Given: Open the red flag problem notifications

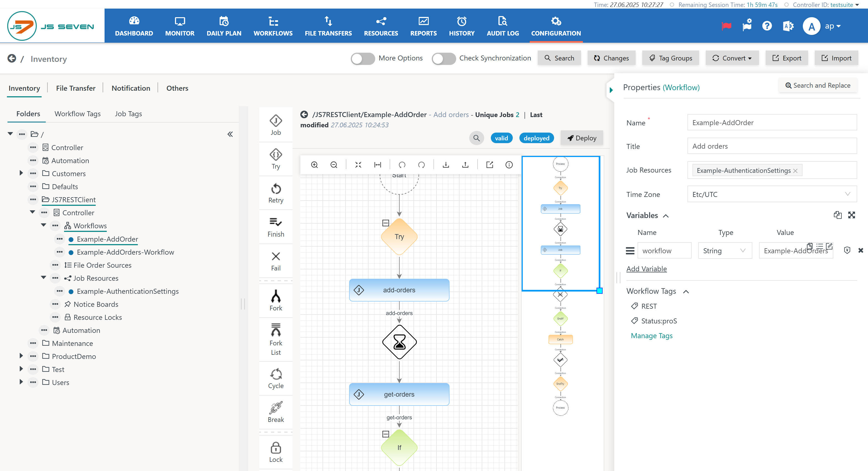Looking at the screenshot, I should (x=727, y=26).
